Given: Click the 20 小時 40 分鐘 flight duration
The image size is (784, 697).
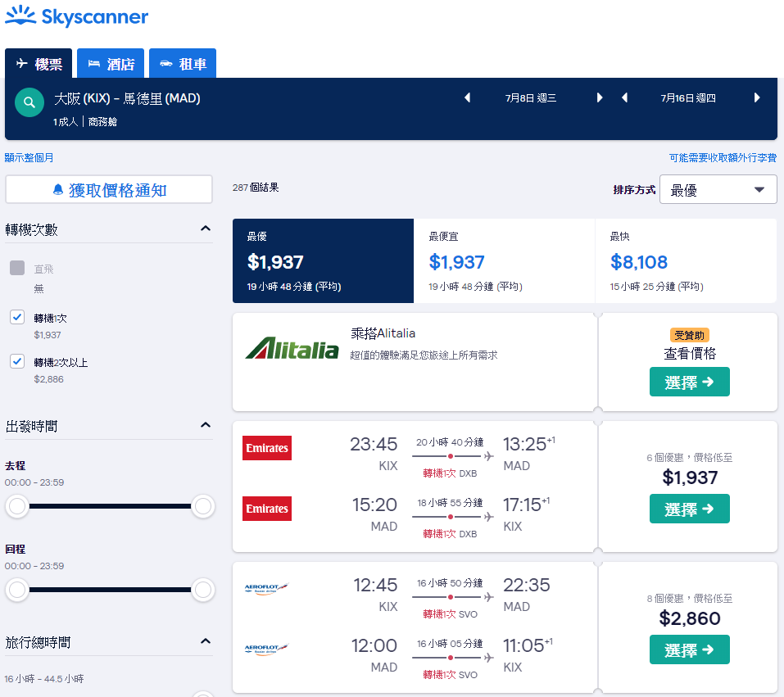Looking at the screenshot, I should 450,442.
